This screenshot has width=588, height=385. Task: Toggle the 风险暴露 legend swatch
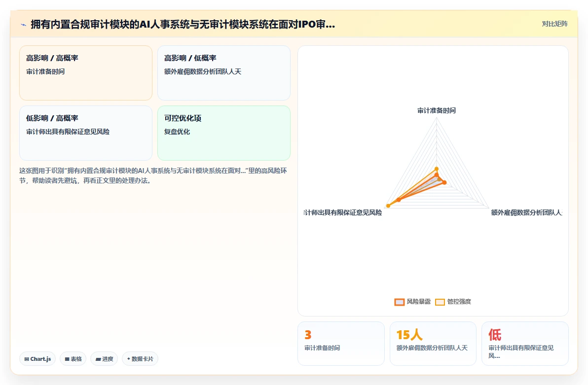(400, 302)
